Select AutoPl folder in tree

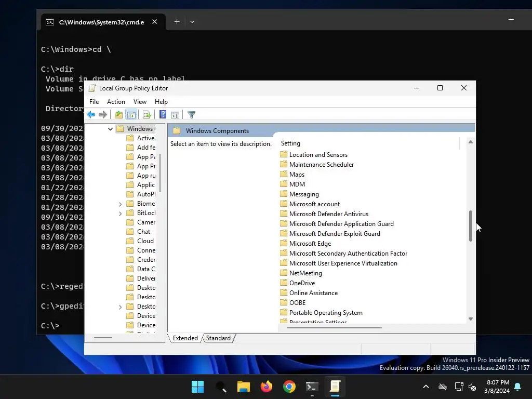(x=141, y=194)
